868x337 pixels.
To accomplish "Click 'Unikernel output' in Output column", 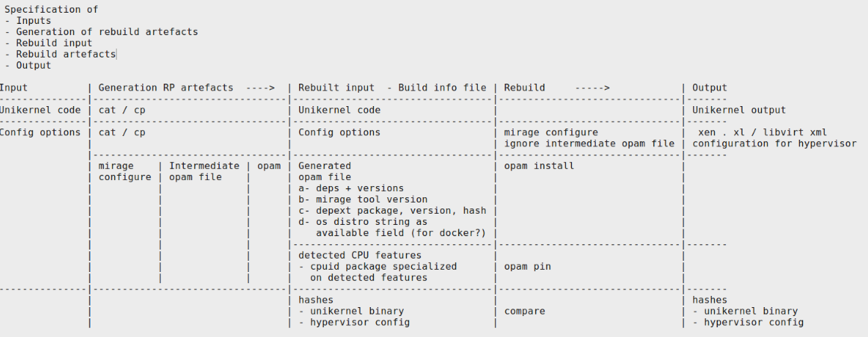I will point(739,110).
